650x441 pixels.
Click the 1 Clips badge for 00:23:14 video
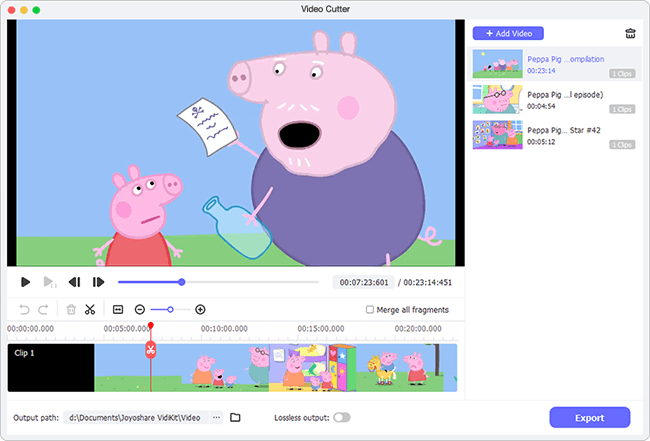coord(622,74)
